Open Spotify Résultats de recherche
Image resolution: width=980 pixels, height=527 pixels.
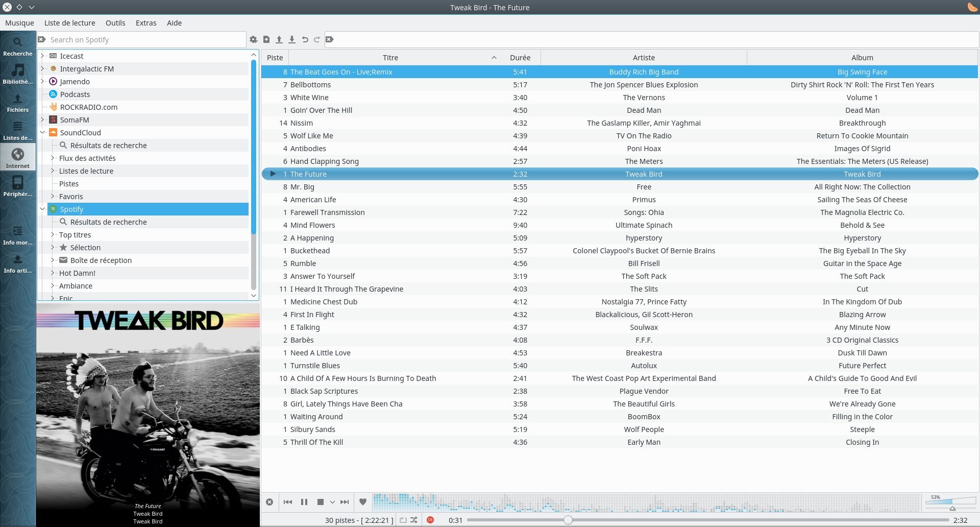[x=108, y=222]
